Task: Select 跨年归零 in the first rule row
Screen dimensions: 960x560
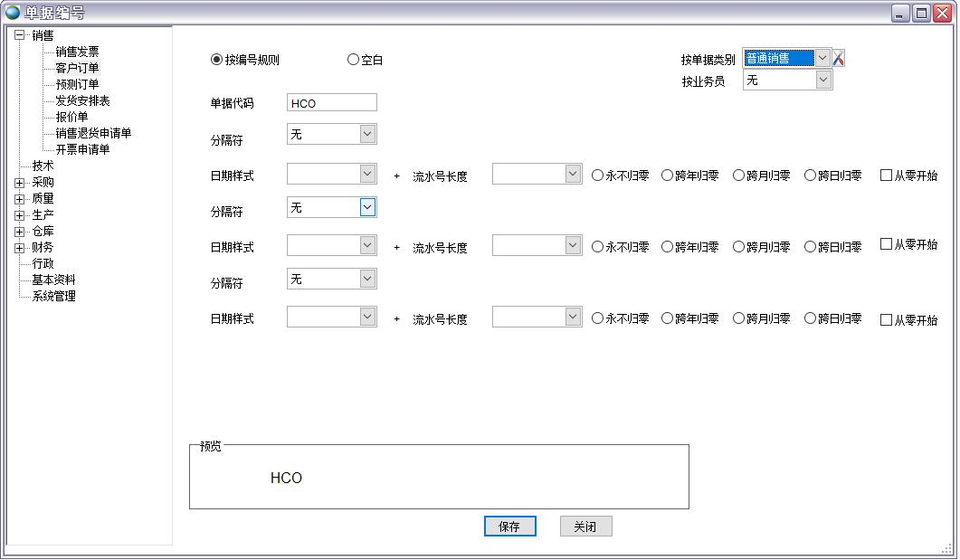Action: coord(689,175)
